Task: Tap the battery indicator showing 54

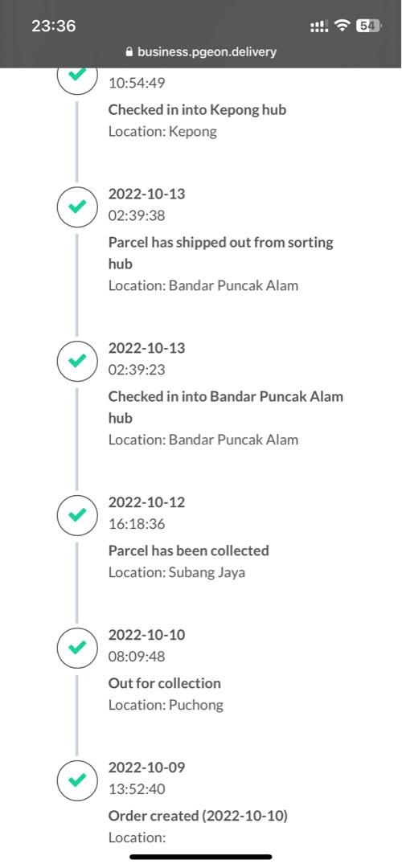Action: point(368,26)
